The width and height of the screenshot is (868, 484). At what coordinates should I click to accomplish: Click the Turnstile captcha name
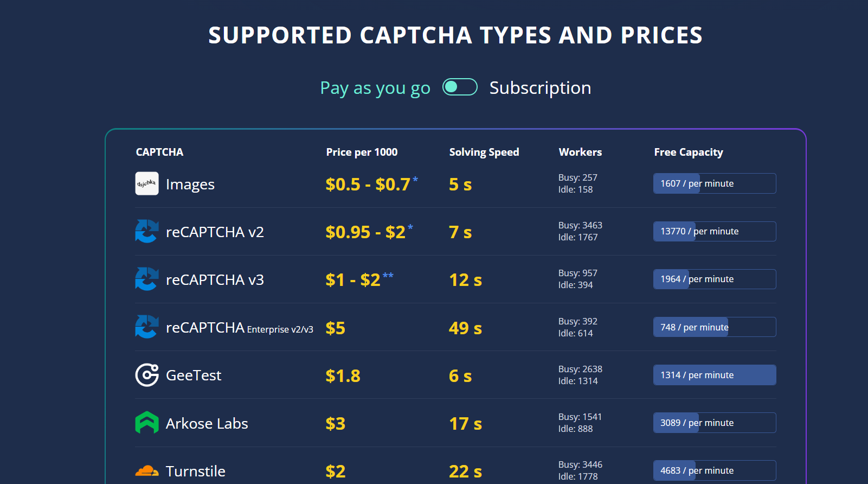pyautogui.click(x=196, y=472)
